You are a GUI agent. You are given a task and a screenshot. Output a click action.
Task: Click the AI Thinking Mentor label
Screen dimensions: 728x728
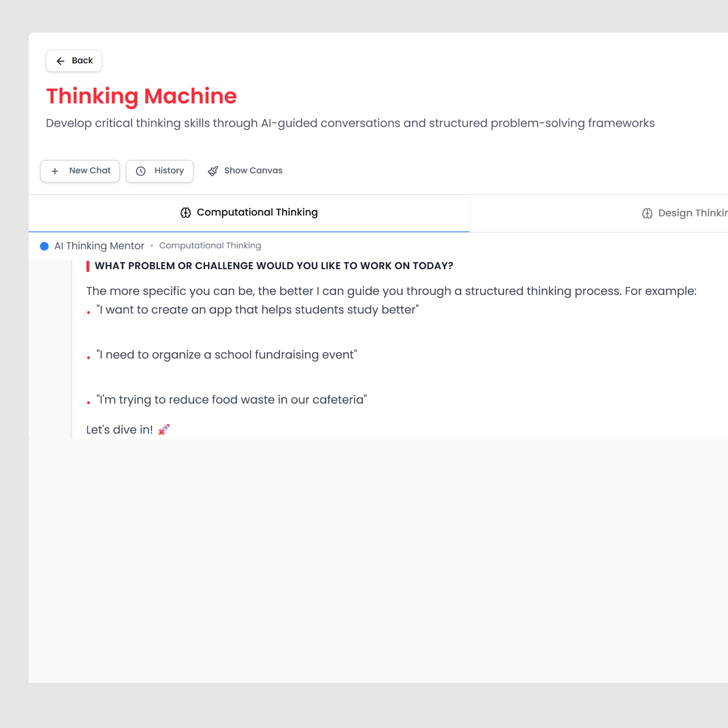[x=99, y=246]
